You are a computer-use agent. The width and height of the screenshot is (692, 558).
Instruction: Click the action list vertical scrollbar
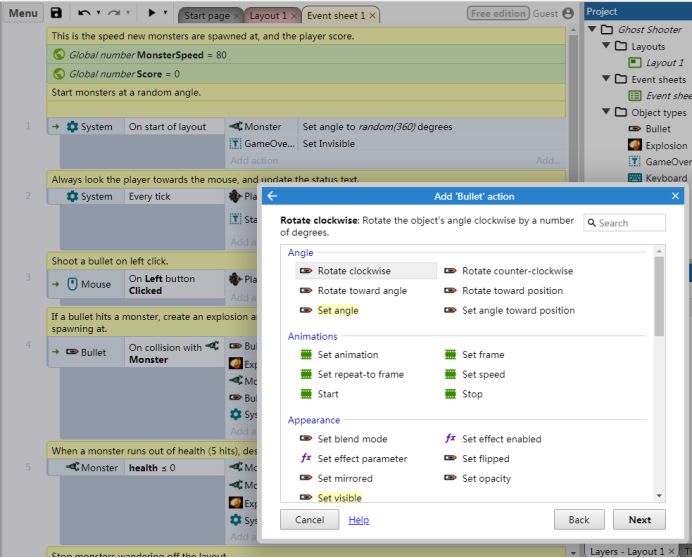coord(657,300)
